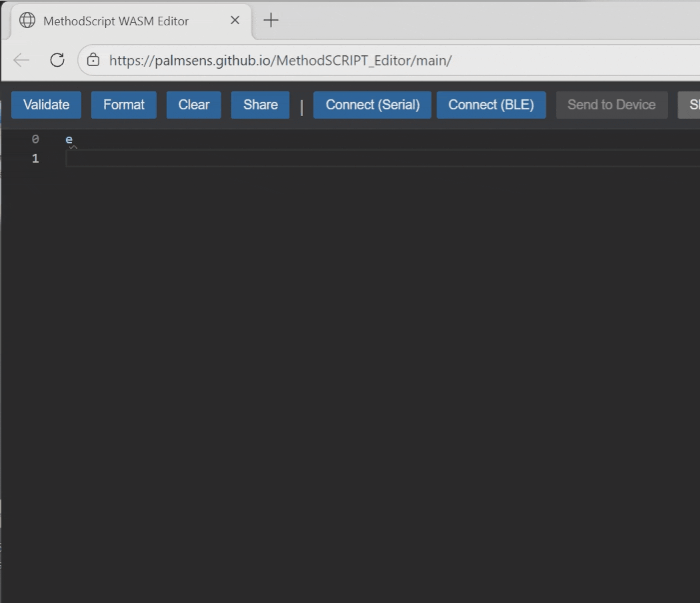Go back using the browser back arrow
The image size is (700, 603).
(22, 60)
